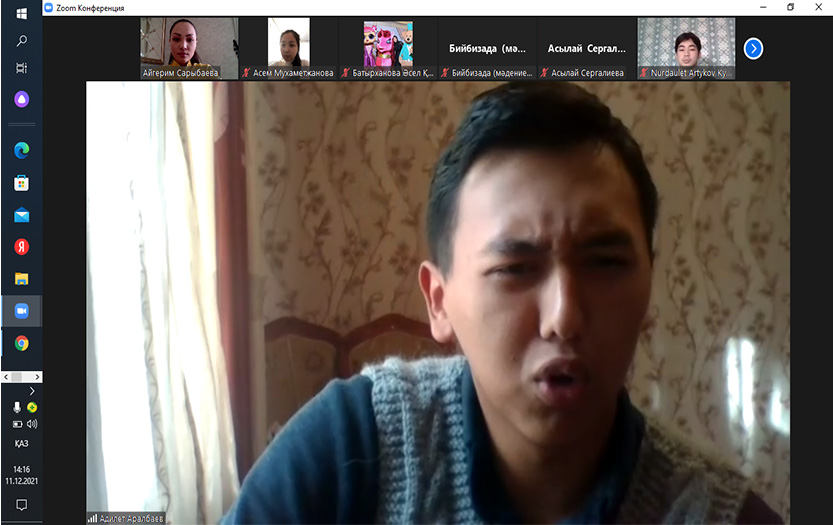The height and width of the screenshot is (525, 833).
Task: Click the microphone icon in system tray
Action: point(17,408)
